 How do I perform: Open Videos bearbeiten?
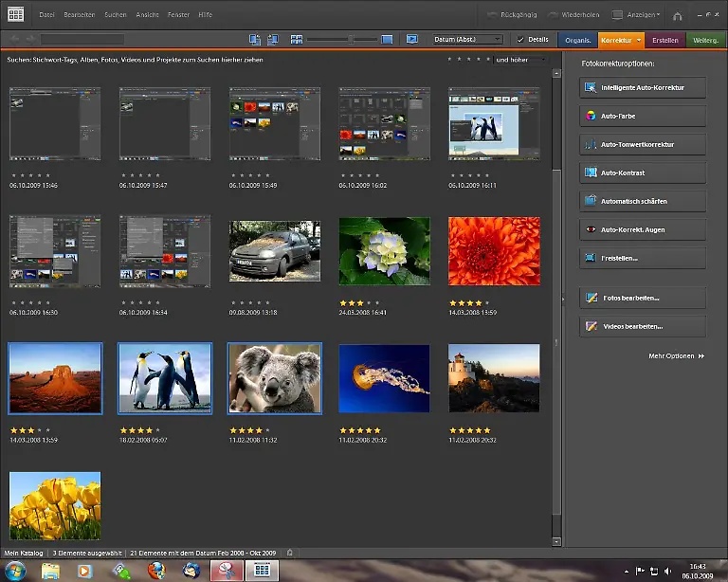tap(643, 326)
